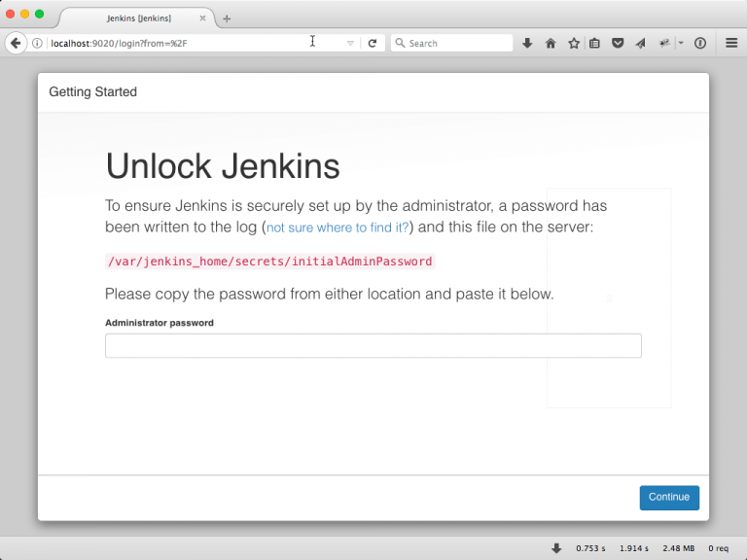Viewport: 747px width, 560px height.
Task: Click the paper plane share icon
Action: click(640, 43)
